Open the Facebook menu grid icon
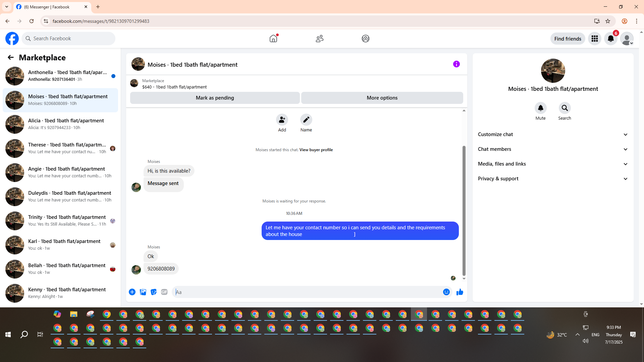Image resolution: width=644 pixels, height=362 pixels. 595,39
